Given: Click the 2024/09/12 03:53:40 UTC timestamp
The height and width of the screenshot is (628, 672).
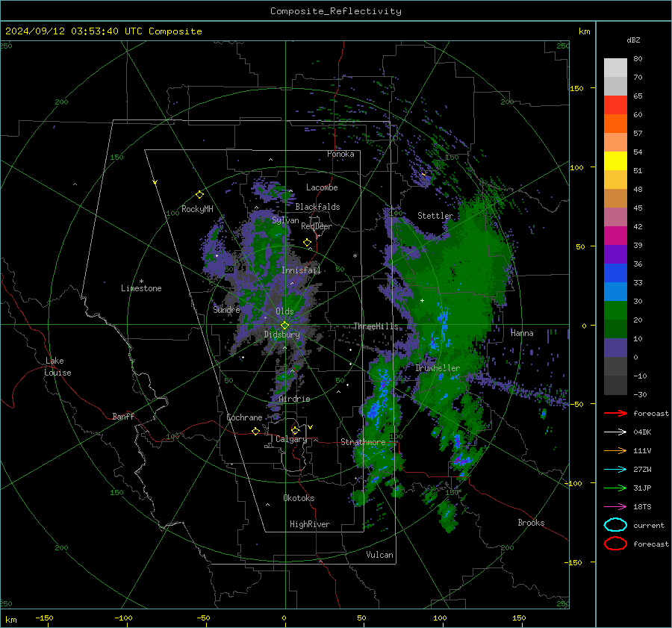Looking at the screenshot, I should [103, 31].
